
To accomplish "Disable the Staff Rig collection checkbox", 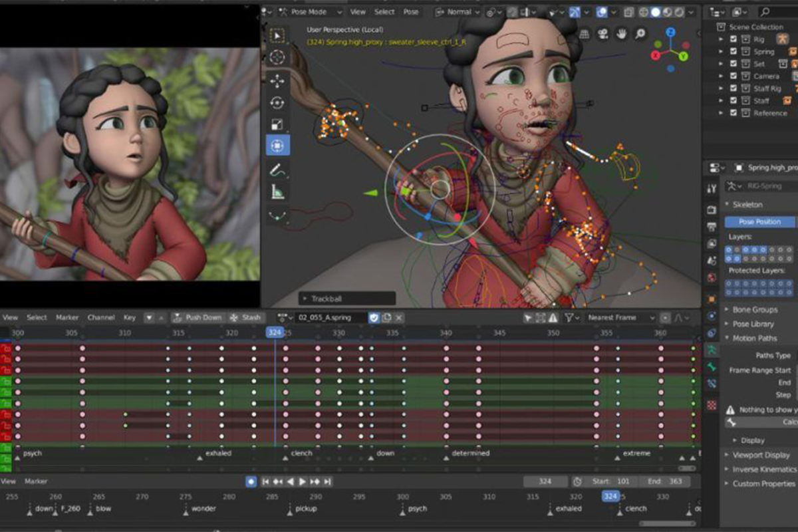I will pyautogui.click(x=733, y=88).
